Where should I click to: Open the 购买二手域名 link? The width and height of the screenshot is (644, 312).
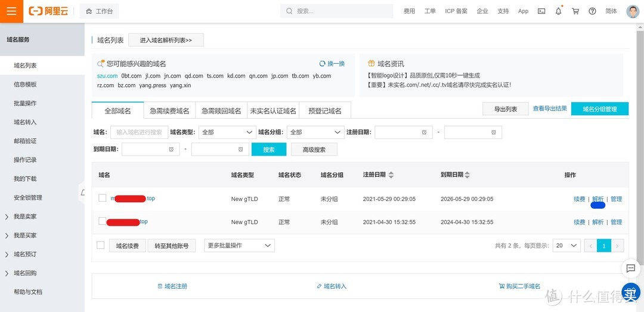pos(519,286)
